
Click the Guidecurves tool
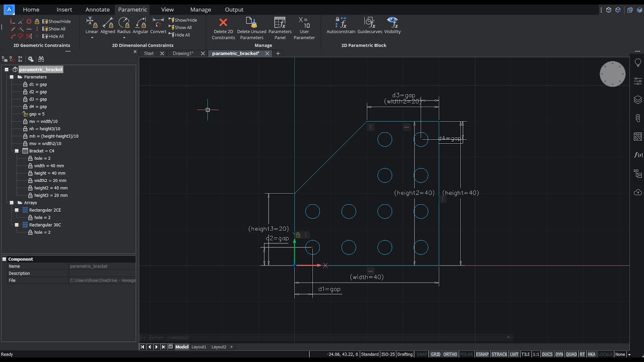pyautogui.click(x=370, y=26)
